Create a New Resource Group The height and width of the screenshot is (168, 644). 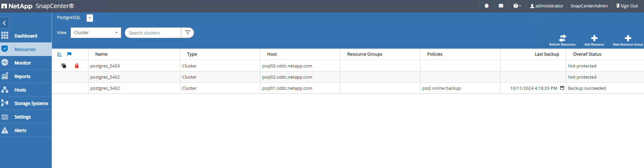point(628,40)
